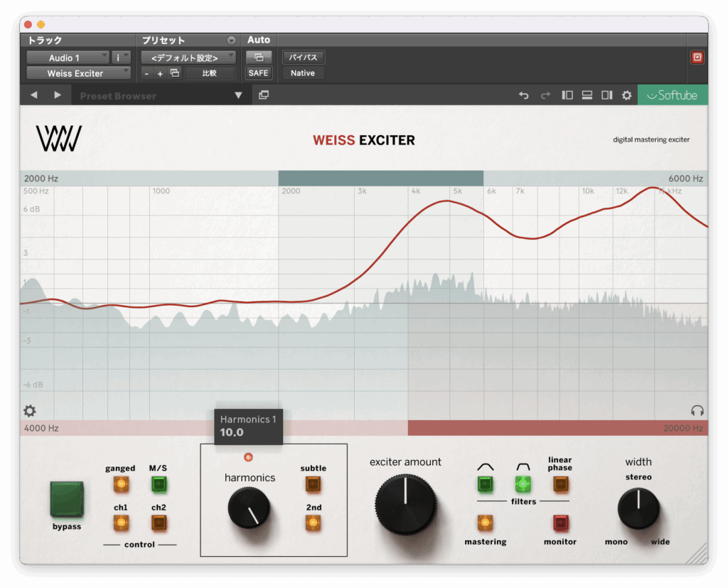Click the copy preset settings icon
728x588 pixels.
[x=175, y=73]
